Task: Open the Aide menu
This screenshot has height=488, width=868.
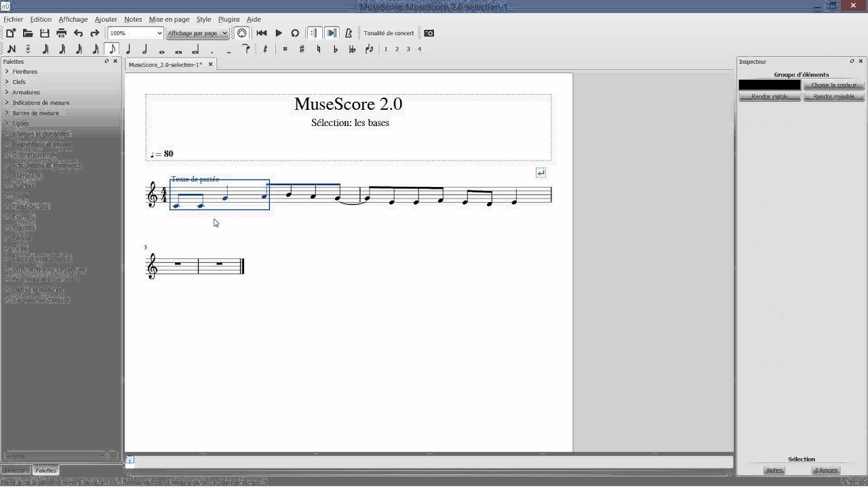Action: 254,20
